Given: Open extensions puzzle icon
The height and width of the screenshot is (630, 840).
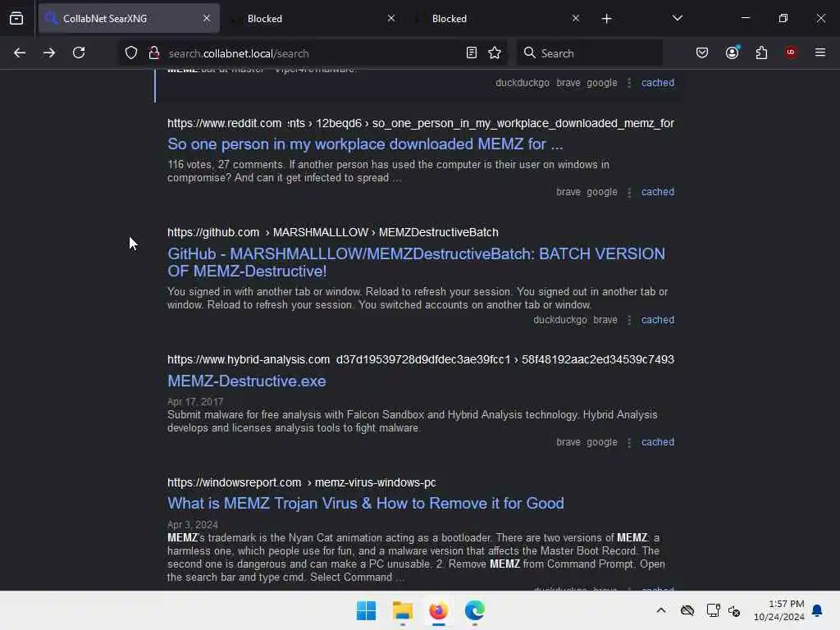Looking at the screenshot, I should 761,52.
